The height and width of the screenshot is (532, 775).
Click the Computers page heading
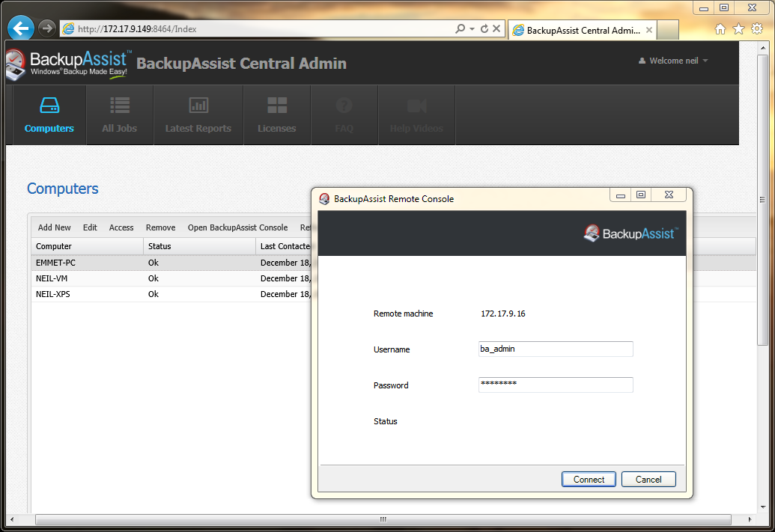(62, 189)
